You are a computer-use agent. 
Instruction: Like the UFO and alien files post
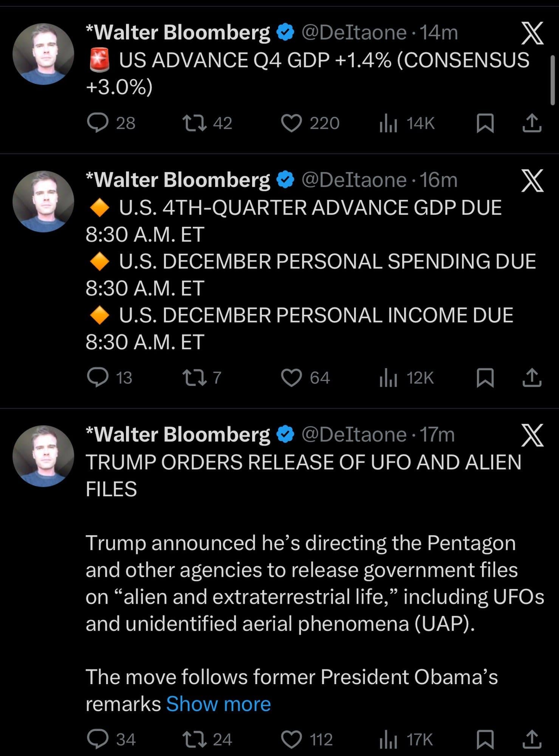[x=291, y=739]
